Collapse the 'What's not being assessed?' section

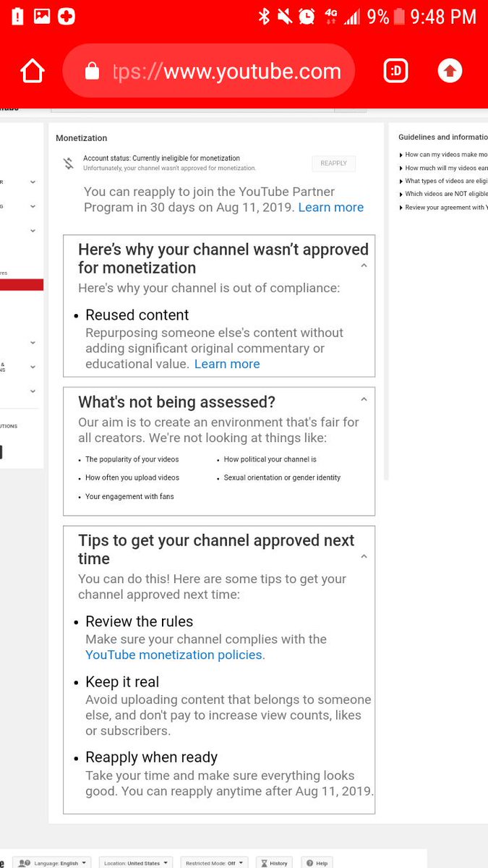(364, 399)
